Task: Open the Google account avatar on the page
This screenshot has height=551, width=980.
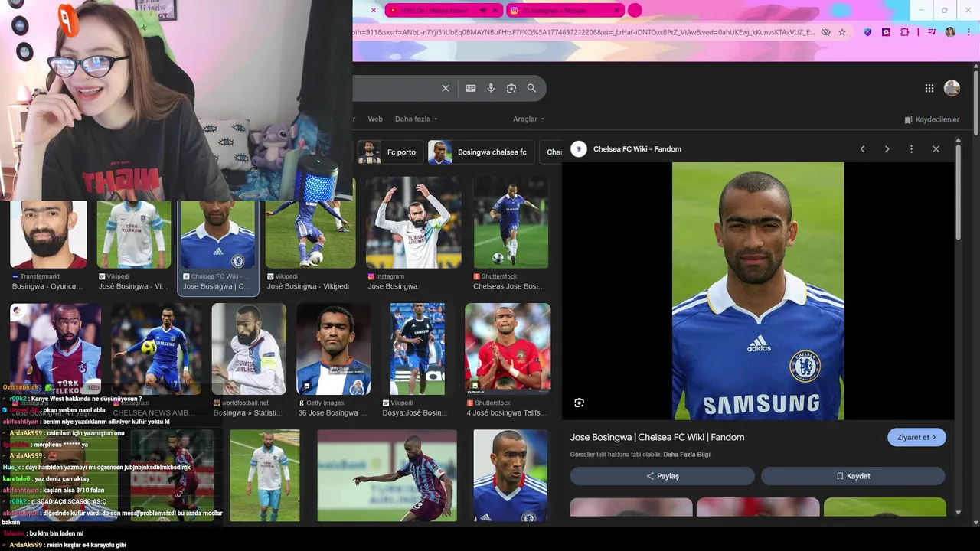Action: [952, 88]
